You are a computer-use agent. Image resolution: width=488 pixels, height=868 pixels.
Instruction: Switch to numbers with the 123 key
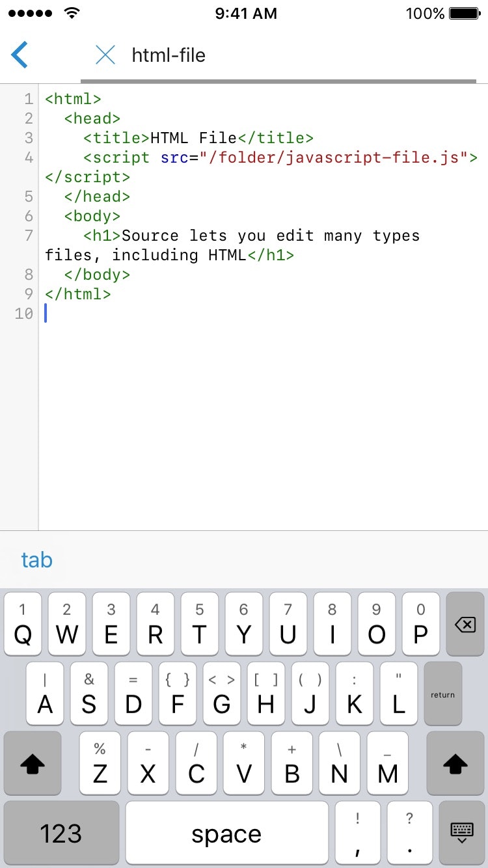tap(61, 833)
